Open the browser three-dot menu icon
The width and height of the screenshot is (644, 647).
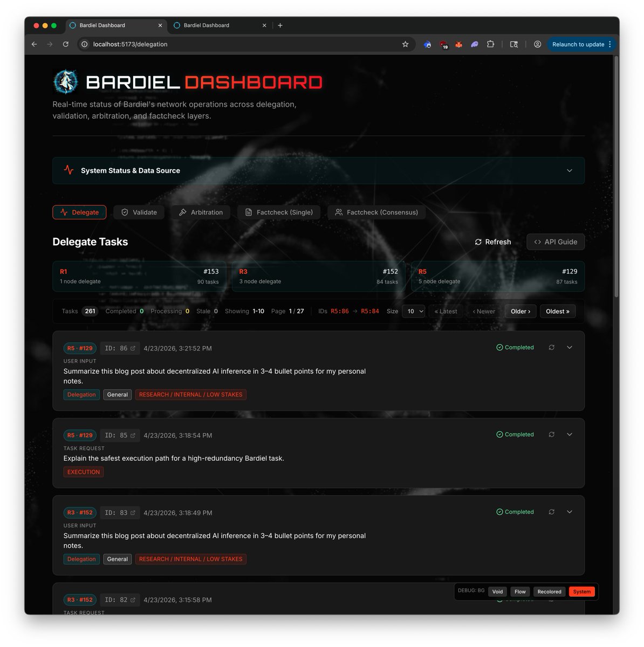[x=610, y=44]
